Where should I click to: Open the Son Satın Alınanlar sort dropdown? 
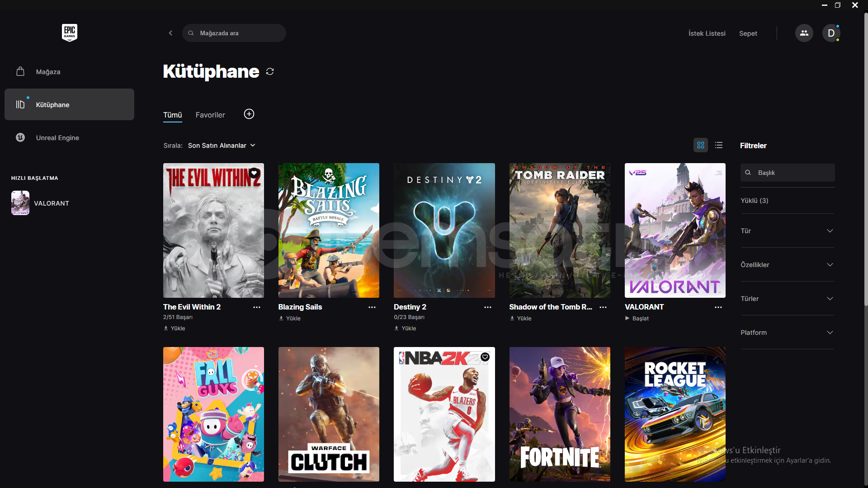click(222, 145)
